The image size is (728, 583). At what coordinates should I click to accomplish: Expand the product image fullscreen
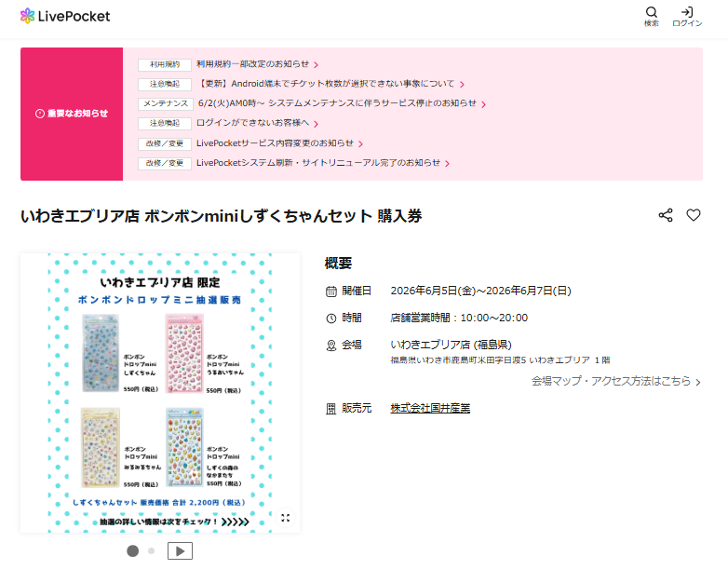click(286, 518)
